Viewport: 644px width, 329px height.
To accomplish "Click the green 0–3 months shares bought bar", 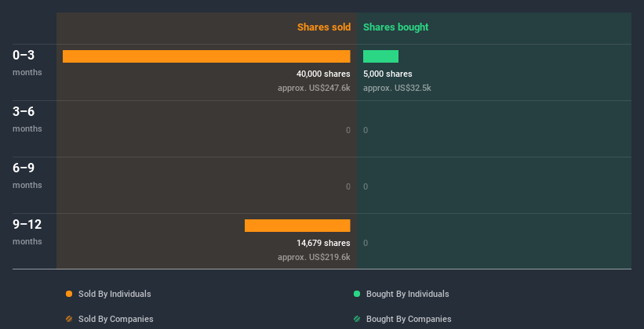I will tap(380, 56).
